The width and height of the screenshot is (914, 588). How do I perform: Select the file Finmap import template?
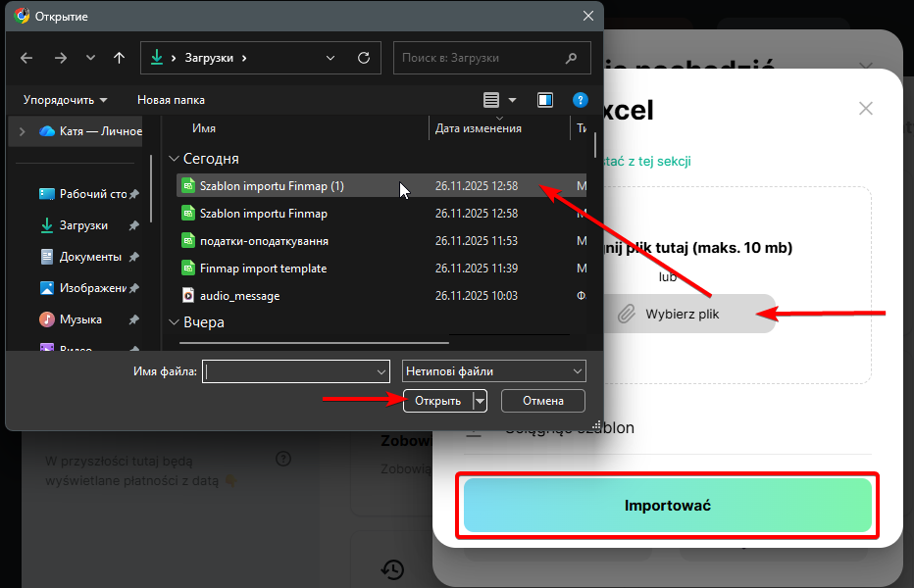tap(263, 268)
